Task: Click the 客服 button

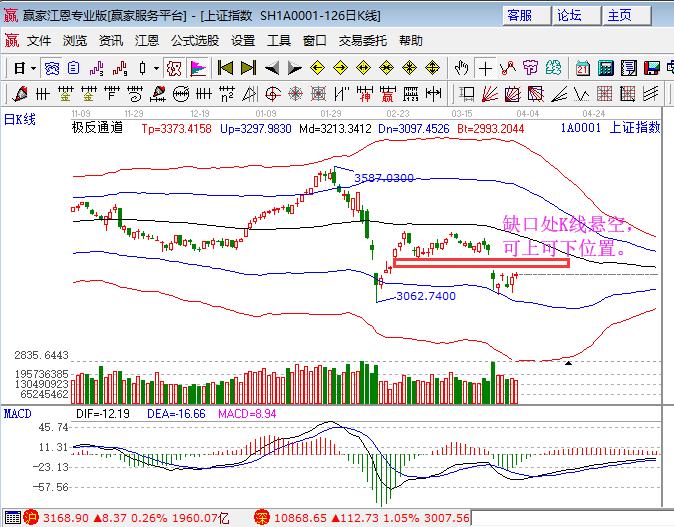Action: click(525, 15)
